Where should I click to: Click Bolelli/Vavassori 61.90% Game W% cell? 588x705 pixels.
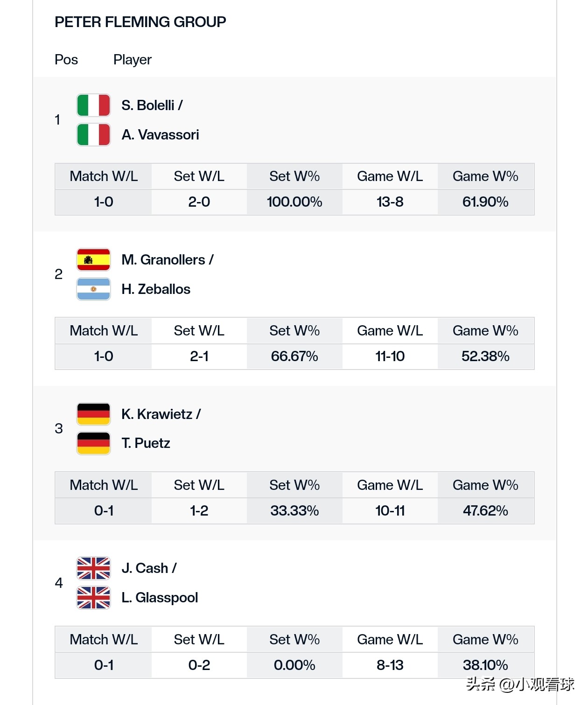click(485, 202)
